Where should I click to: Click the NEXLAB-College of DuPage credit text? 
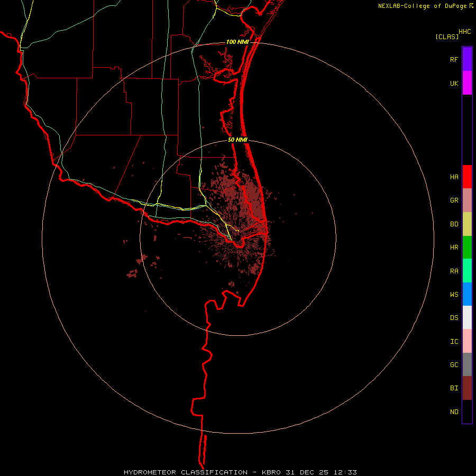[422, 6]
